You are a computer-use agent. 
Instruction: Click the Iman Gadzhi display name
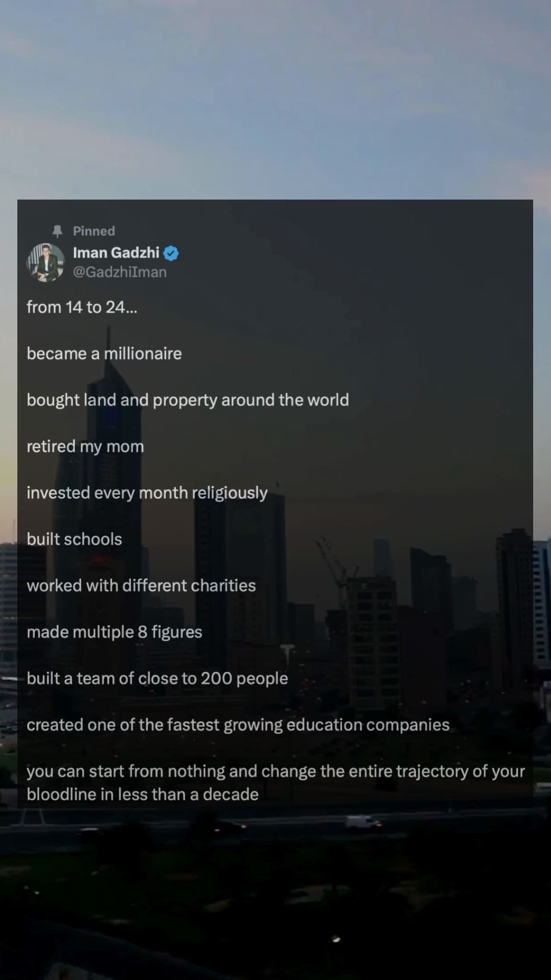pos(116,253)
